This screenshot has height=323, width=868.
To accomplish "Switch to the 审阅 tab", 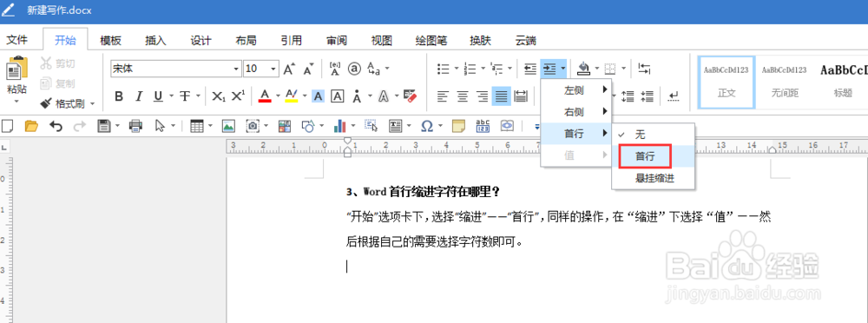I will pos(337,41).
